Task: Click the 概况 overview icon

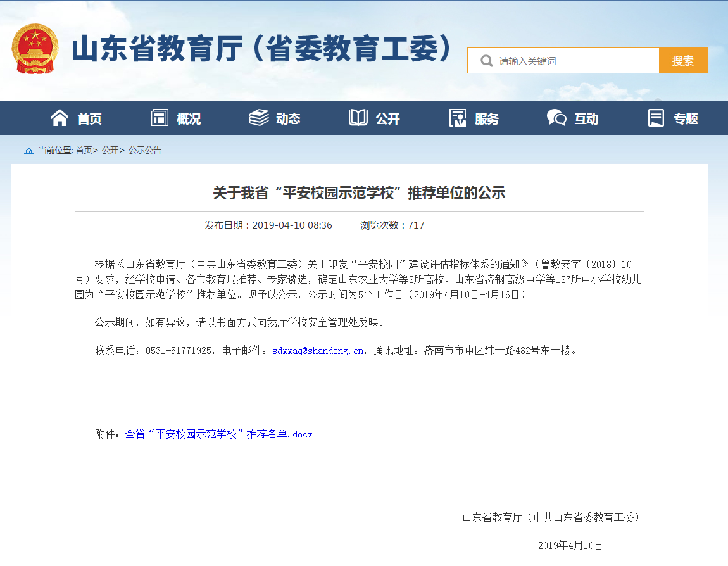Action: pos(160,118)
